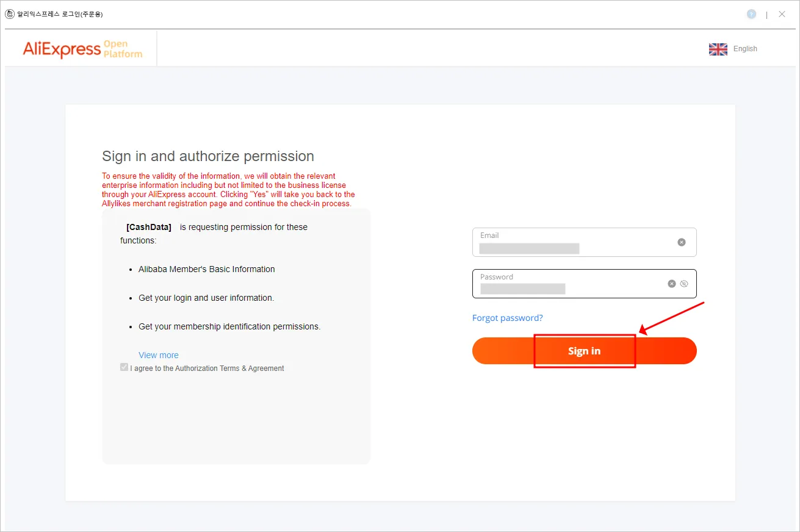
Task: Open the Forgot password link
Action: point(508,318)
